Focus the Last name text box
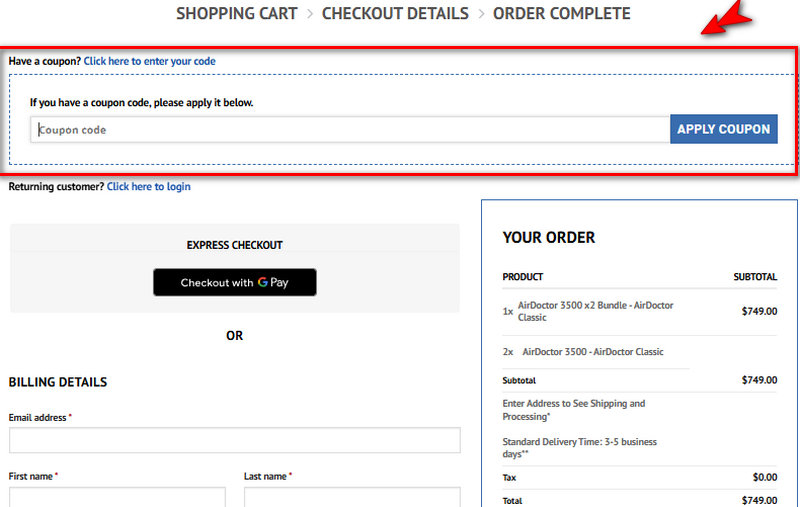 point(352,498)
